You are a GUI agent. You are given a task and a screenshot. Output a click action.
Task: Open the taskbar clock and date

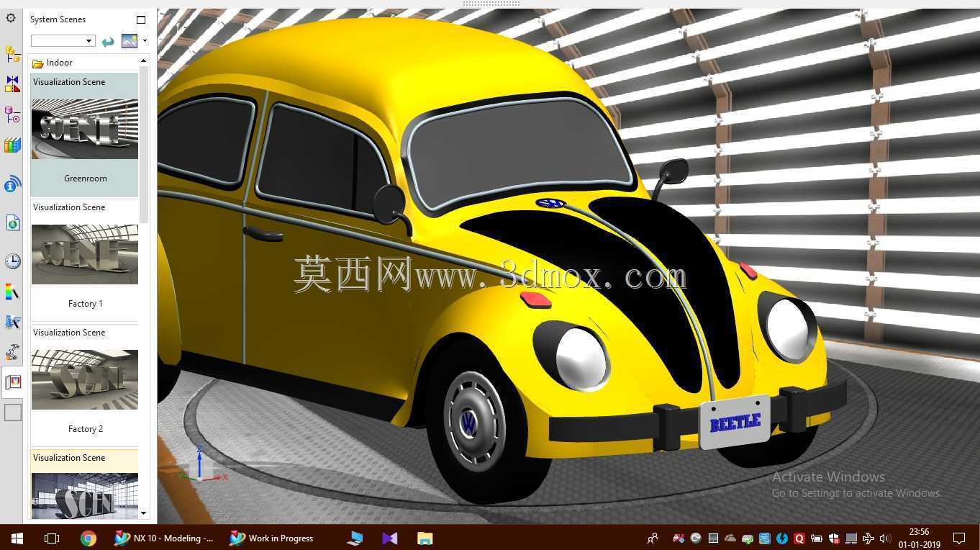pos(919,538)
